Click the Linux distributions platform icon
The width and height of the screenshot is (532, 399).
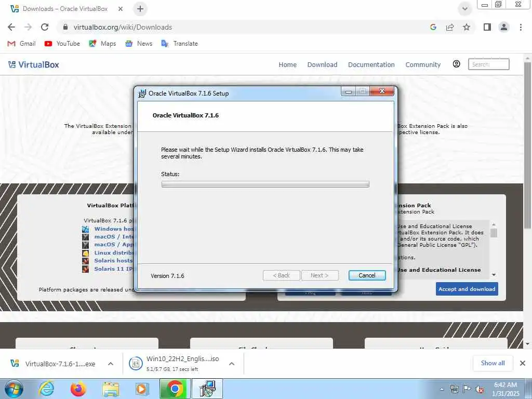point(86,253)
